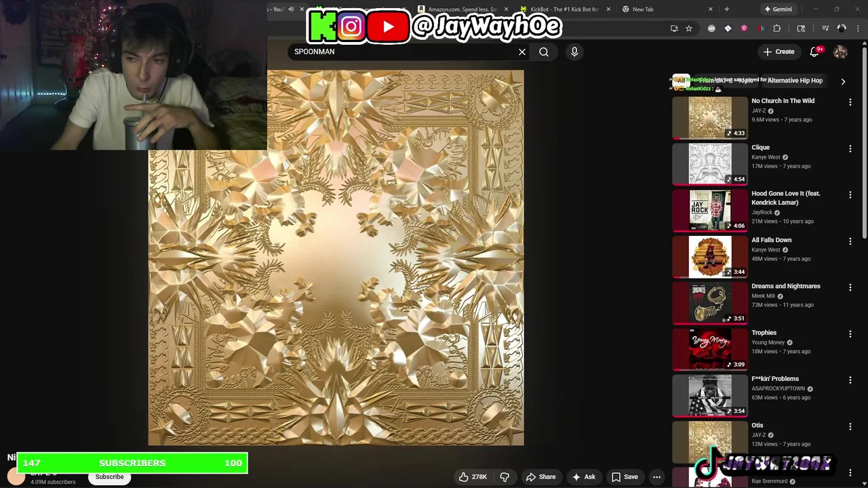Open the options menu for Dreams and Nightmares

pyautogui.click(x=850, y=287)
